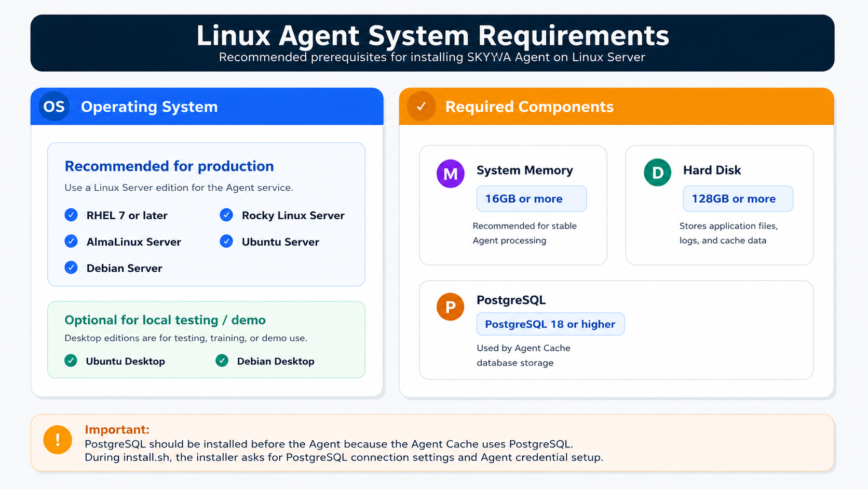Click the 128GB or more badge
Screen dimensions: 868x489
tap(738, 199)
